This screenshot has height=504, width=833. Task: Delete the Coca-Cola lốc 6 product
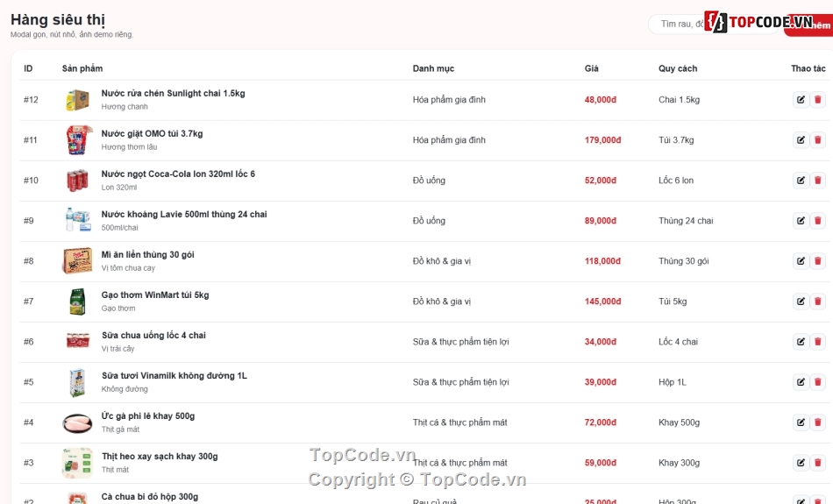[x=817, y=180]
